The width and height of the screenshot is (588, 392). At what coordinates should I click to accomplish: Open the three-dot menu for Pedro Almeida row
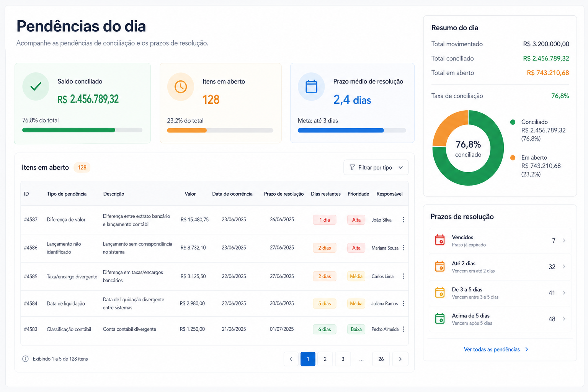click(x=403, y=329)
